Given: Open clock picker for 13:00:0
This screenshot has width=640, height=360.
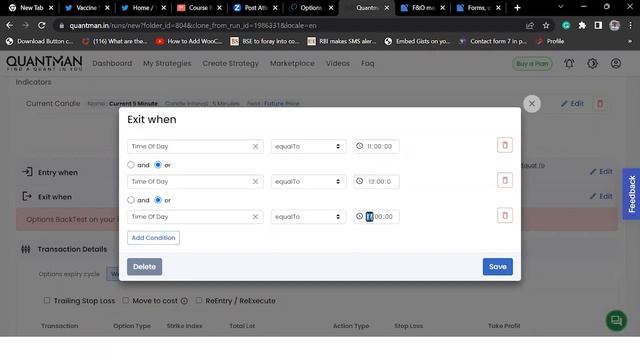Looking at the screenshot, I should coord(359,181).
